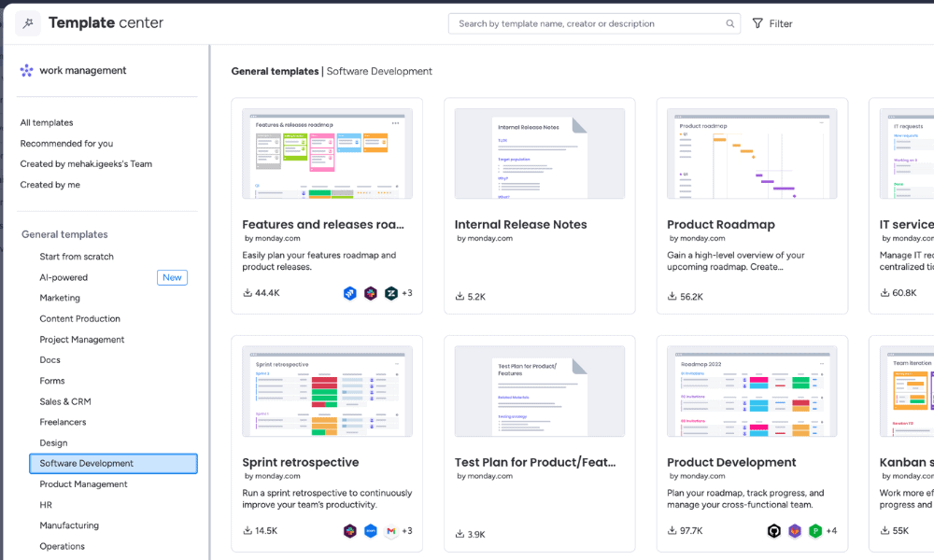Select the Software Development category
934x560 pixels.
pyautogui.click(x=112, y=464)
